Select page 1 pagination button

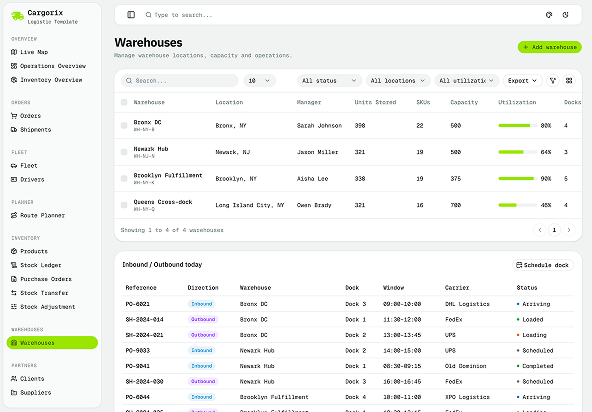(x=554, y=230)
